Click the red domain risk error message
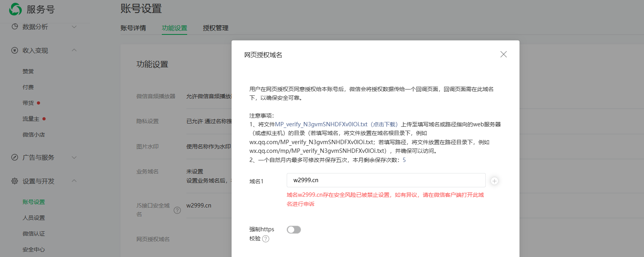The image size is (644, 257). (x=385, y=199)
